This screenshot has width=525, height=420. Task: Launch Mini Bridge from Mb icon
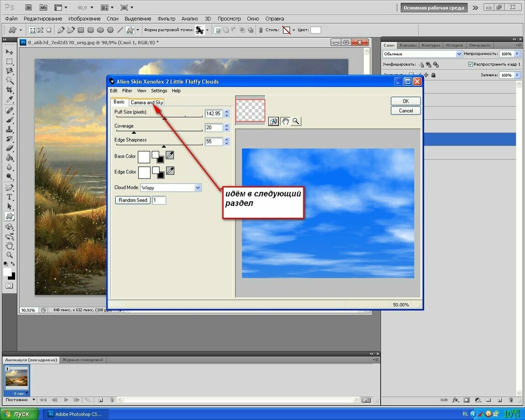coord(43,7)
